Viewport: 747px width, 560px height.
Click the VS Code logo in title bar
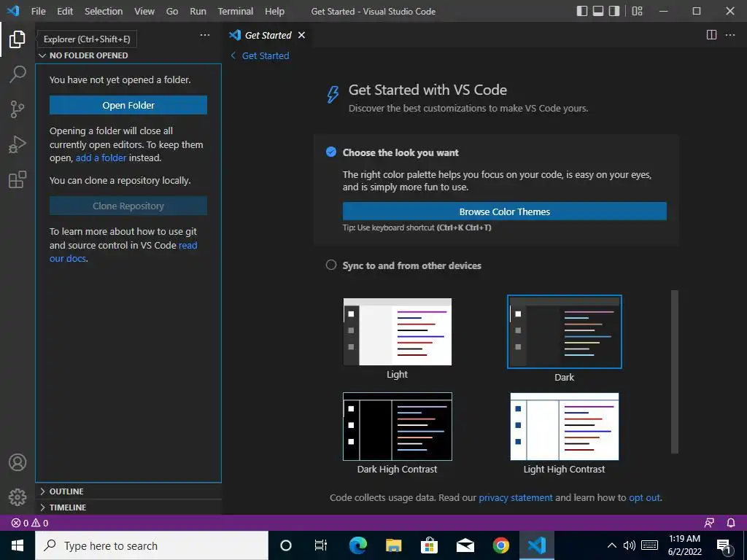(13, 11)
